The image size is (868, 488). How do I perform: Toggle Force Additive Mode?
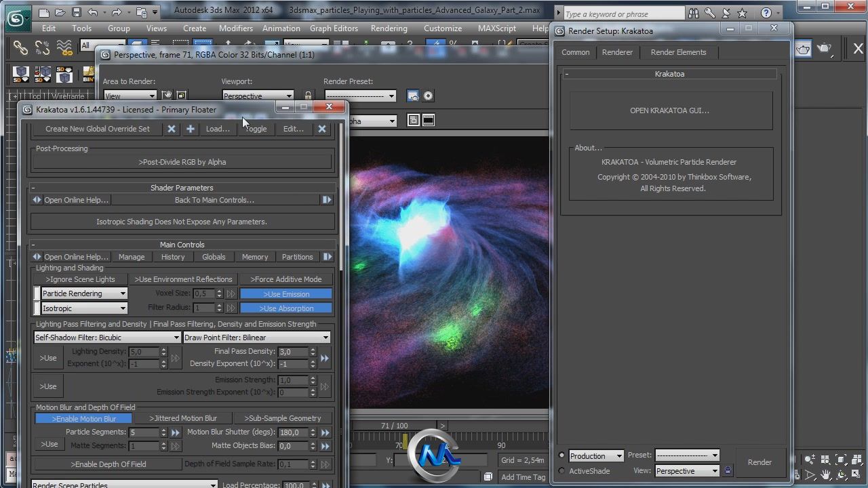point(285,279)
